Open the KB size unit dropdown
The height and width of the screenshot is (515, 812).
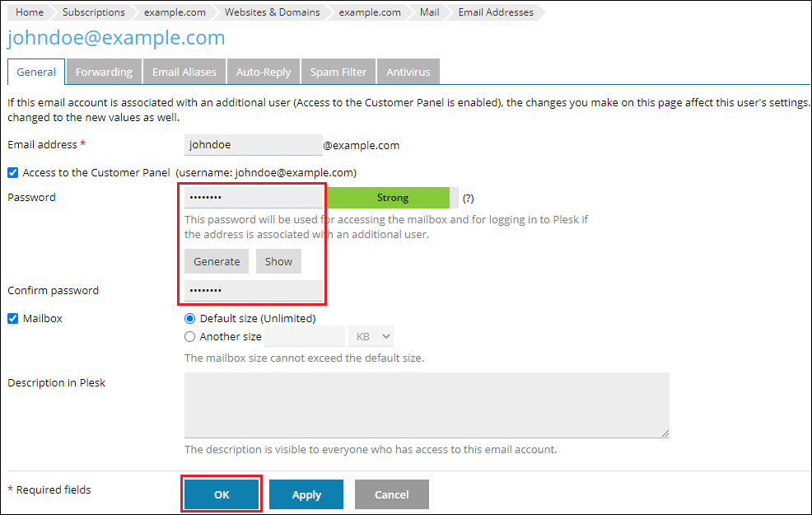click(371, 336)
